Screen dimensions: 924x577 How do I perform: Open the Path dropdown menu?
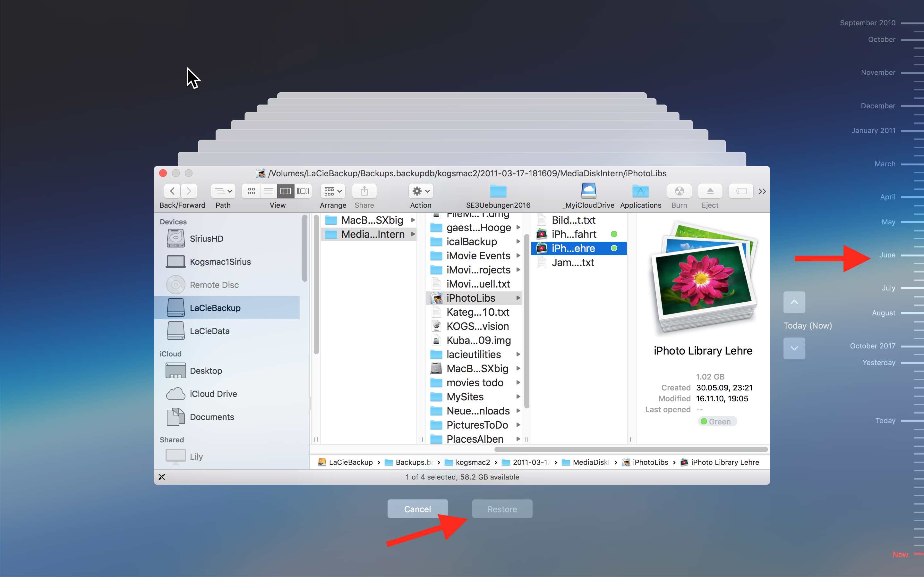[x=223, y=191]
